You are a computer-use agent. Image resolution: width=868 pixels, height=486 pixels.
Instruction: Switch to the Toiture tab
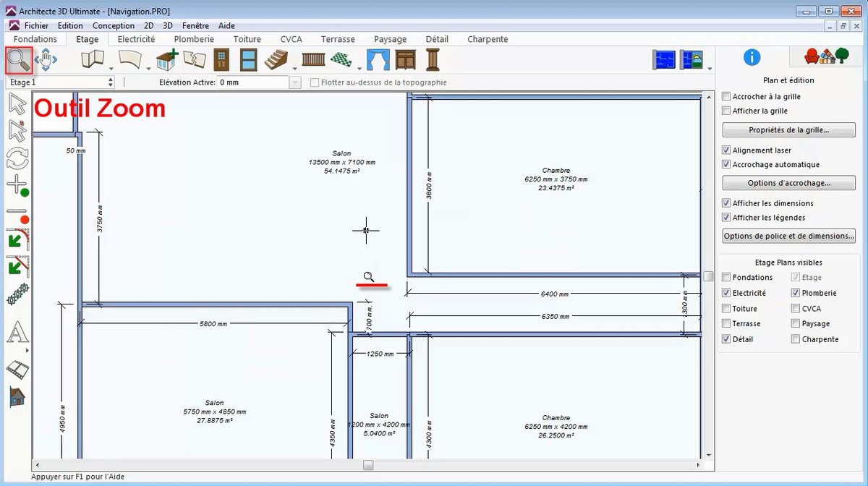point(247,39)
